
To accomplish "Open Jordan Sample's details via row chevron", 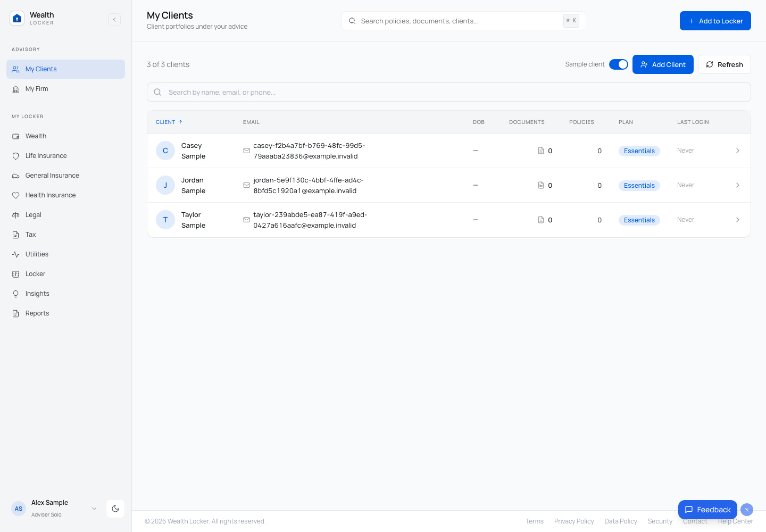I will 738,185.
